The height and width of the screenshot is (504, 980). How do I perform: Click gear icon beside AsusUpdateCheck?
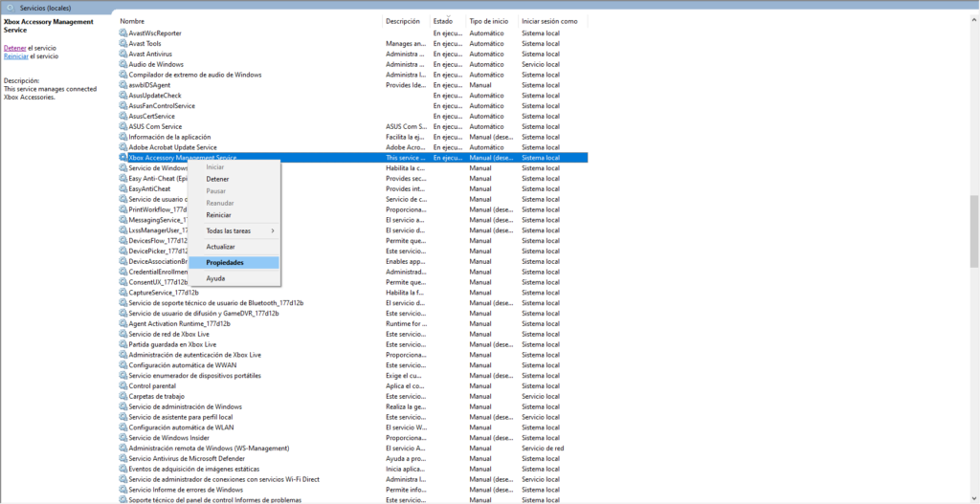tap(123, 96)
